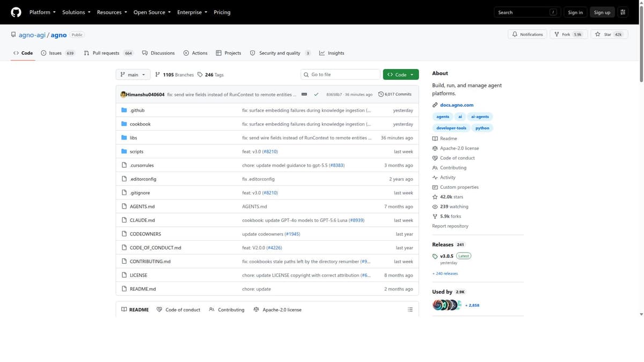Switch to the Pull requests tab
The width and height of the screenshot is (644, 362).
[x=109, y=53]
